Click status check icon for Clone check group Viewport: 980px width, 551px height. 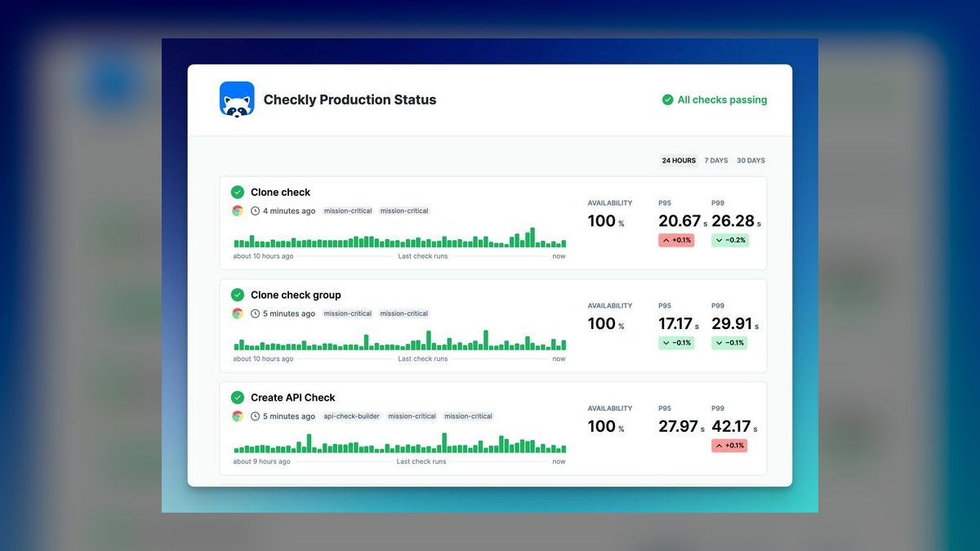238,295
